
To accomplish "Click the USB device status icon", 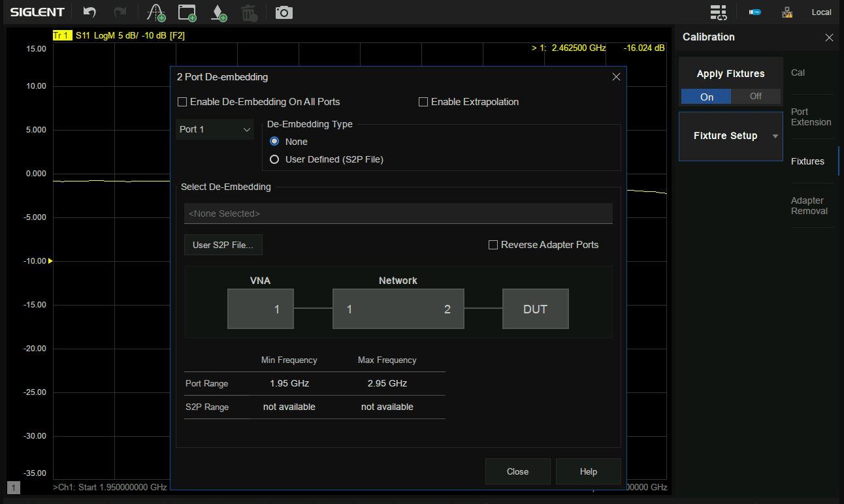I will (x=755, y=12).
